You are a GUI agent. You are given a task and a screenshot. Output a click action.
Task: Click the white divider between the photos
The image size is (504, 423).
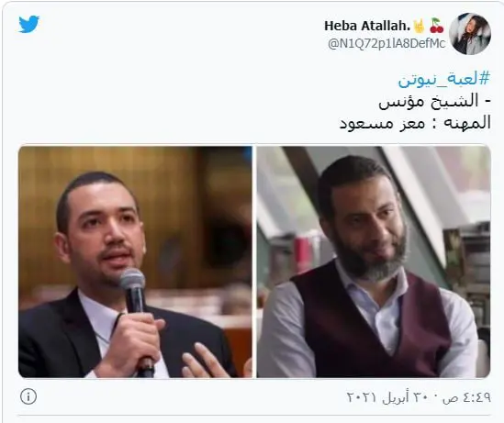click(254, 262)
